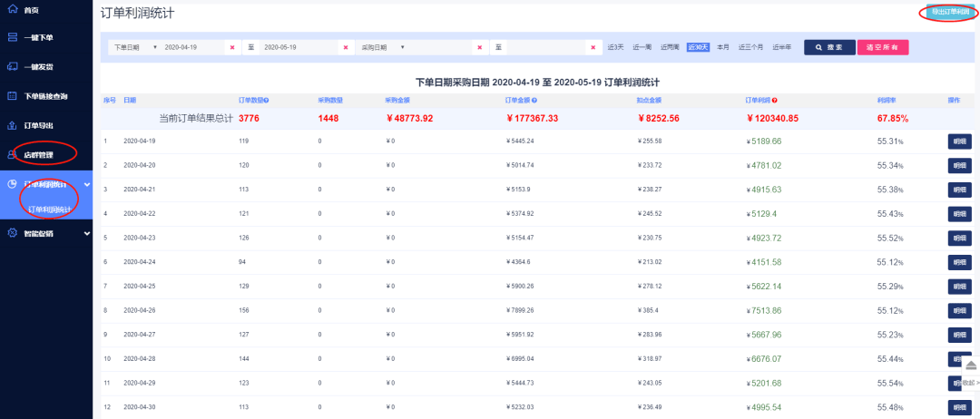The width and height of the screenshot is (980, 419).
Task: Clear the 2020-04-19 start date with red X
Action: [232, 46]
